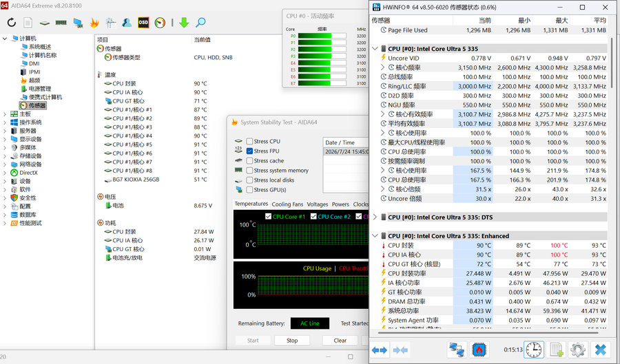This screenshot has width=620, height=364.
Task: Switch to the Temperatures tab
Action: coord(251,204)
